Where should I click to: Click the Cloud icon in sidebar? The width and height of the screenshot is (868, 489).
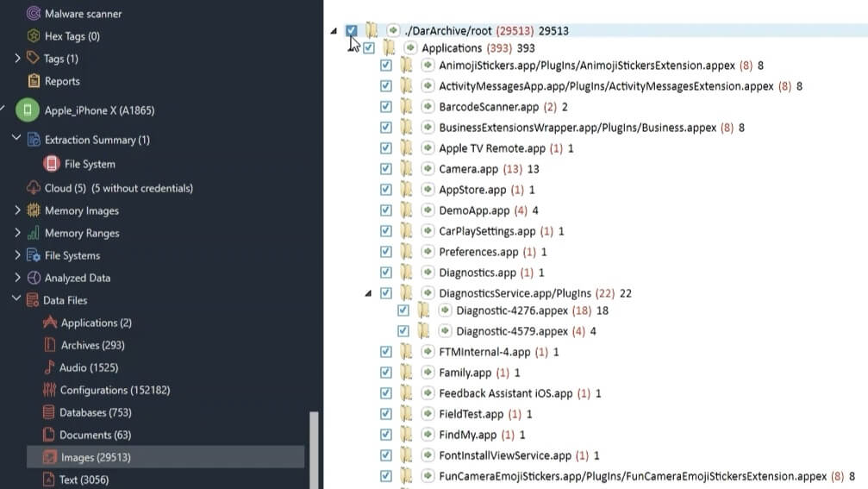[34, 188]
